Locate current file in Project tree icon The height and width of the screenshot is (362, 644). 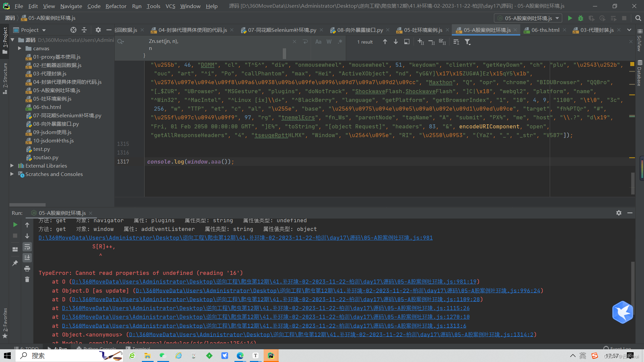(73, 30)
